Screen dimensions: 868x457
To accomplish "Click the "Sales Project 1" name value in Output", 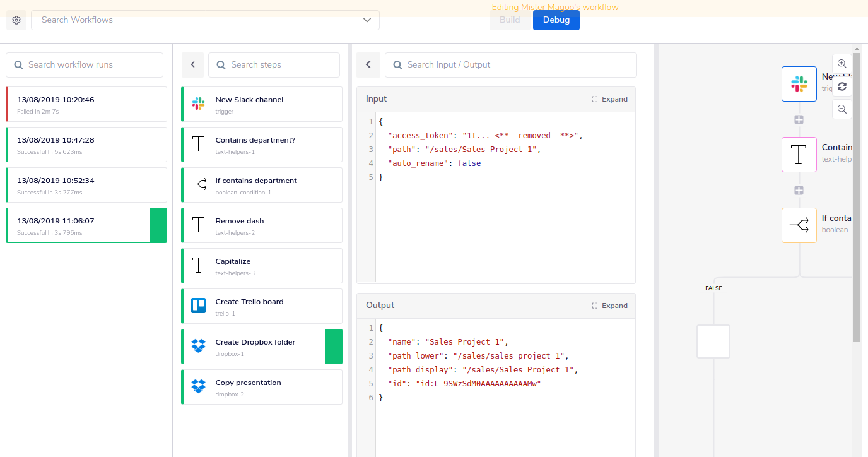I will 466,342.
